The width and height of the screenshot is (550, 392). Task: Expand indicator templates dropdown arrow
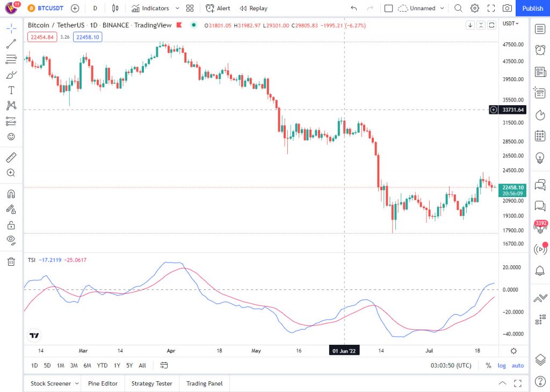coord(177,9)
